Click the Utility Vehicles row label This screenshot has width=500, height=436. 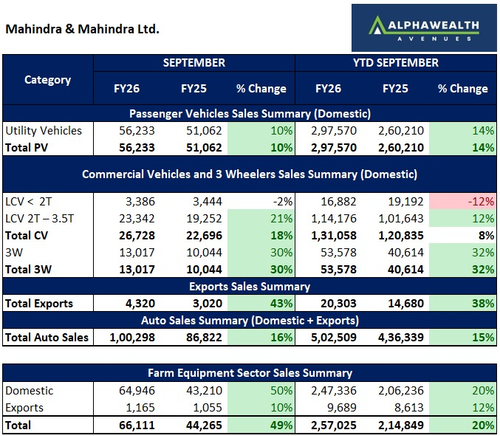43,131
